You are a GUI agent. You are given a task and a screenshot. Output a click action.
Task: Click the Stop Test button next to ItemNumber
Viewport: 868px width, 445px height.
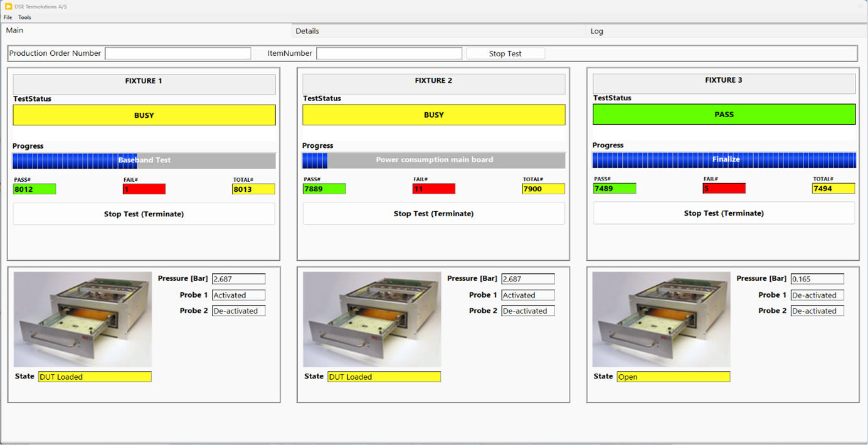pyautogui.click(x=505, y=53)
